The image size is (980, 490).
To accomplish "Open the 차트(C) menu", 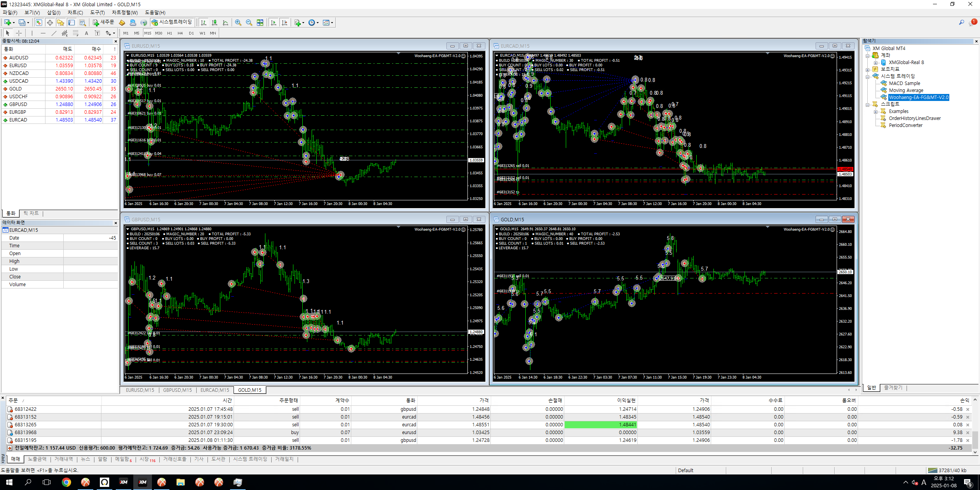I will point(75,13).
